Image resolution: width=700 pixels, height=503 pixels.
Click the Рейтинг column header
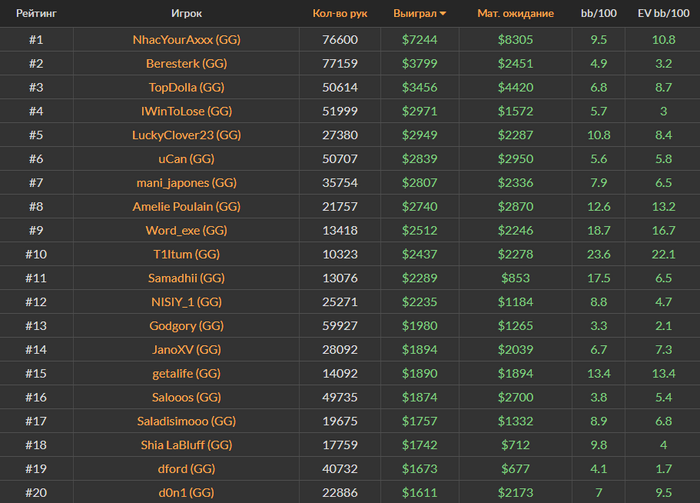35,14
